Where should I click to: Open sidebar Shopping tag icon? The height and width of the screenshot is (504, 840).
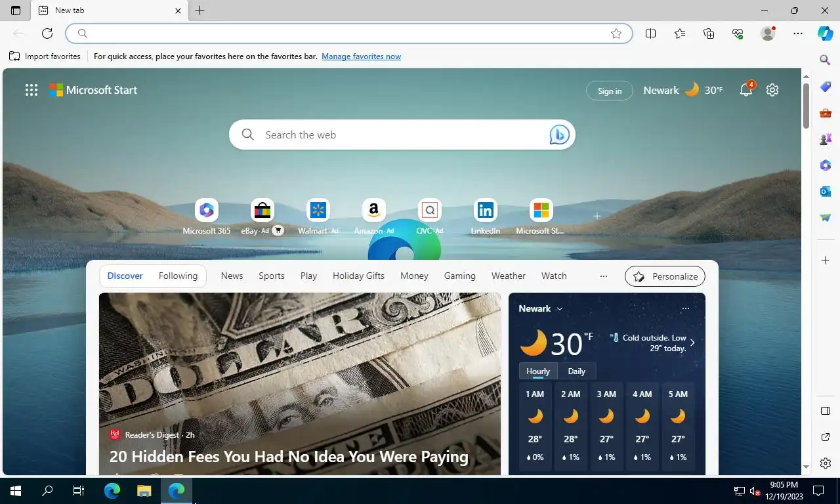[x=826, y=87]
